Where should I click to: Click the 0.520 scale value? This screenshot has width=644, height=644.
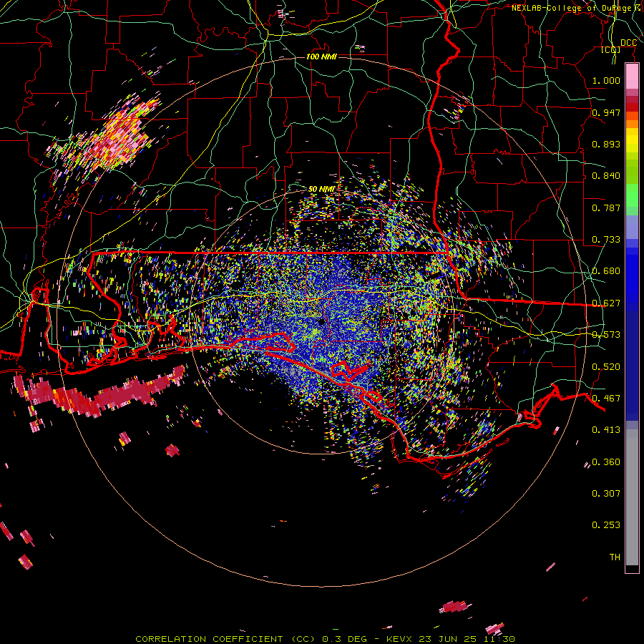pyautogui.click(x=606, y=367)
